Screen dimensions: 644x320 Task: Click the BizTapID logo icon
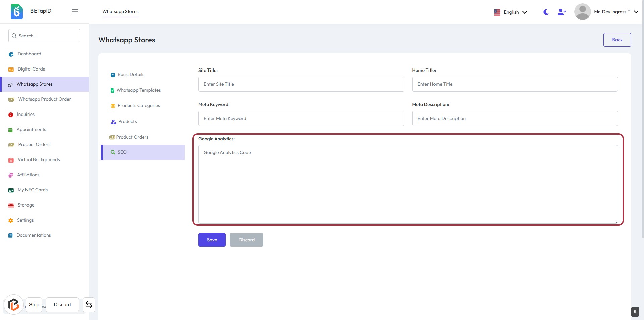click(x=17, y=12)
